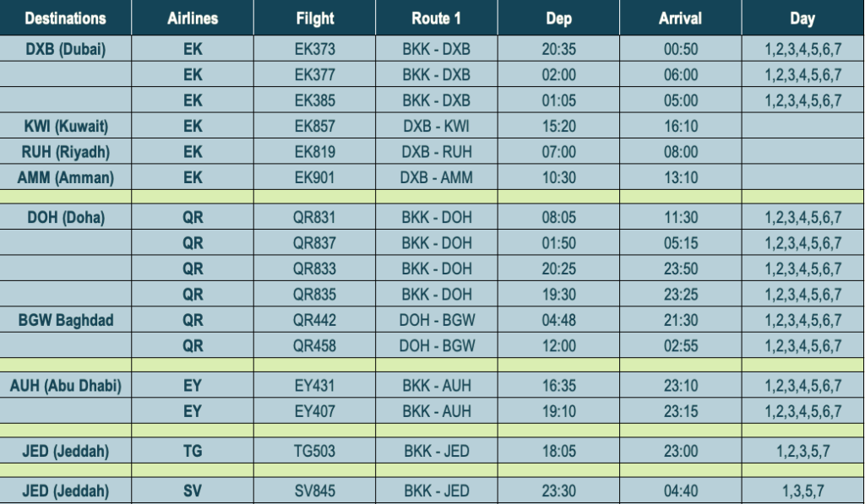Select the KWI (Kuwait) destination cell

coord(65,127)
